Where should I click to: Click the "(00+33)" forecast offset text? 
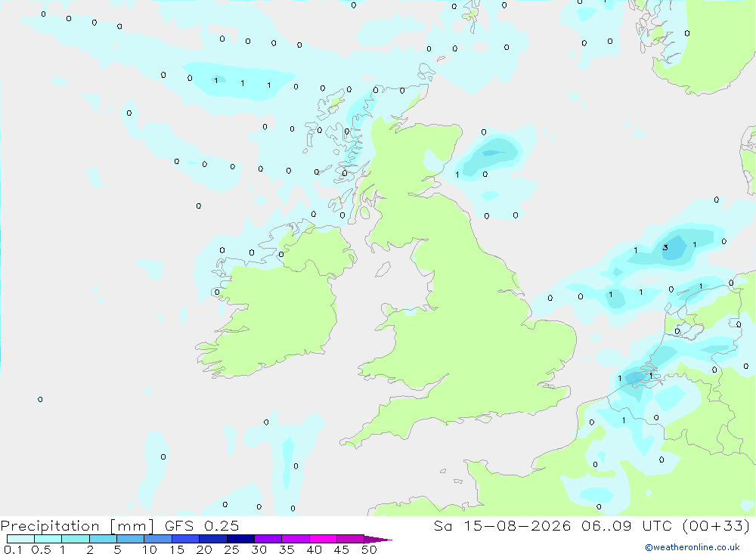(717, 525)
